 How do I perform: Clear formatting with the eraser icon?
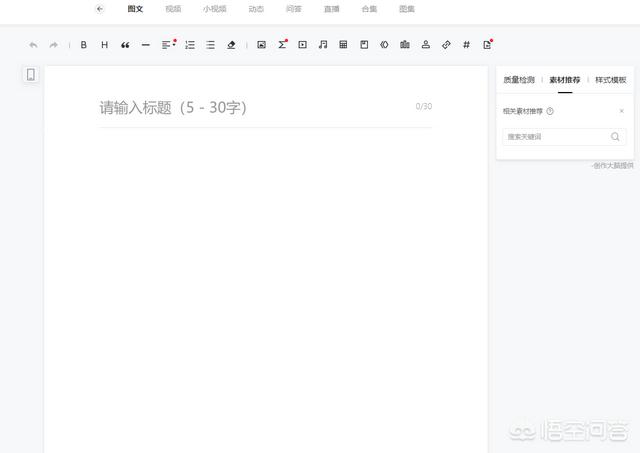point(231,45)
